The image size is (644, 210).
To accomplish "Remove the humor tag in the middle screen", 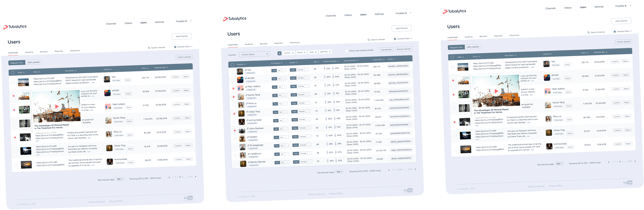I will point(293,53).
